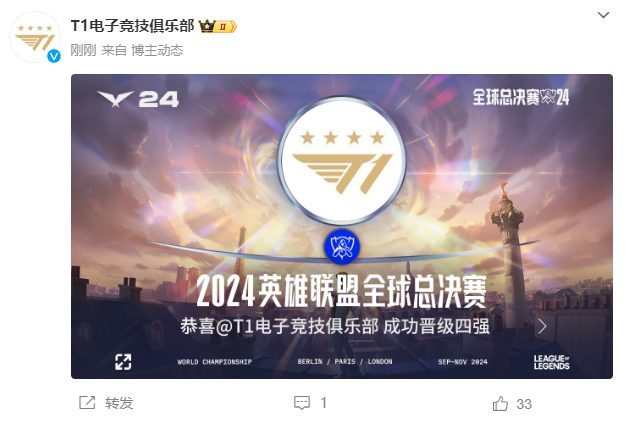The image size is (625, 421).
Task: Click the League of Legends logo
Action: 552,362
